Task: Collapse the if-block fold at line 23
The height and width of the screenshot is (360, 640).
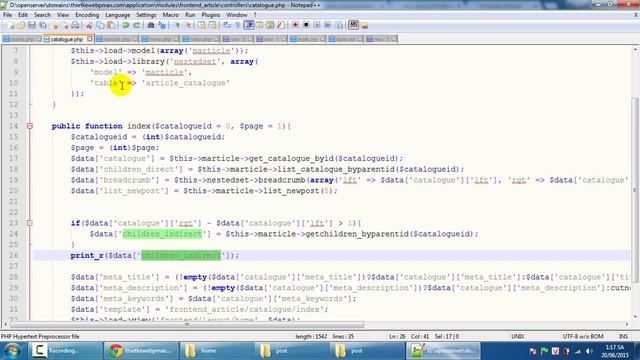Action: click(30, 223)
